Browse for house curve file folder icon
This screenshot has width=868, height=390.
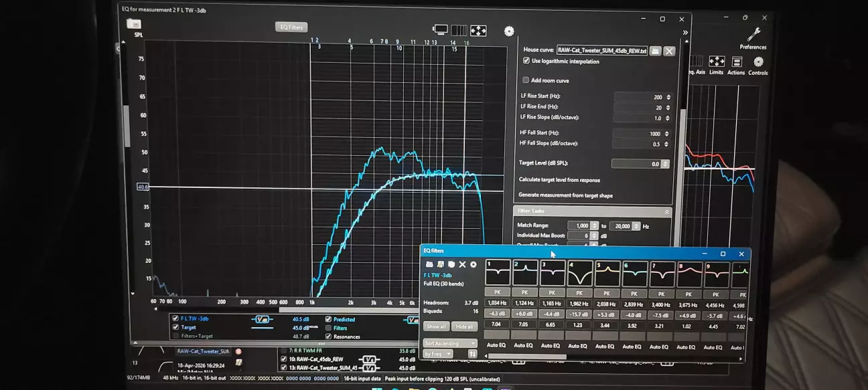(x=656, y=51)
